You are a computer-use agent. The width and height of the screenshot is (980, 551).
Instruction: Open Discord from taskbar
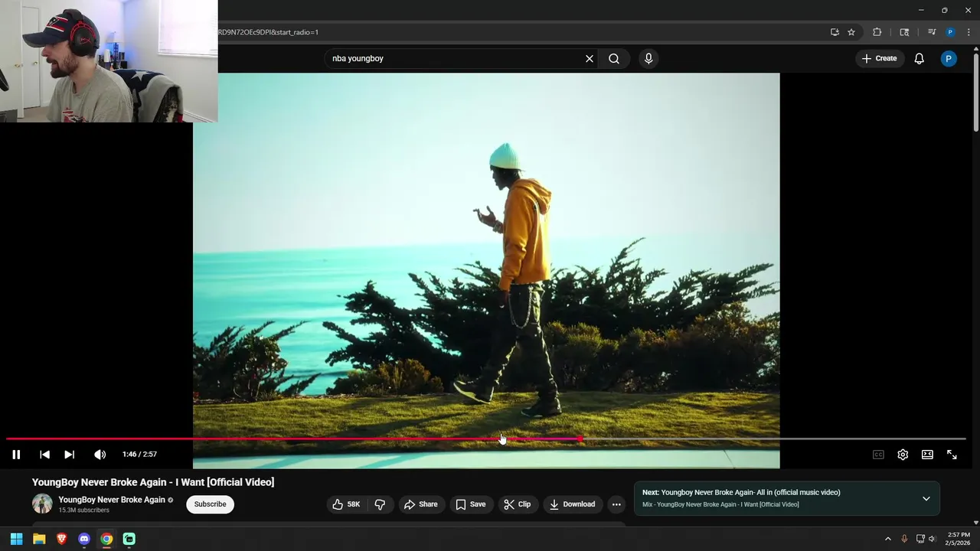(84, 539)
